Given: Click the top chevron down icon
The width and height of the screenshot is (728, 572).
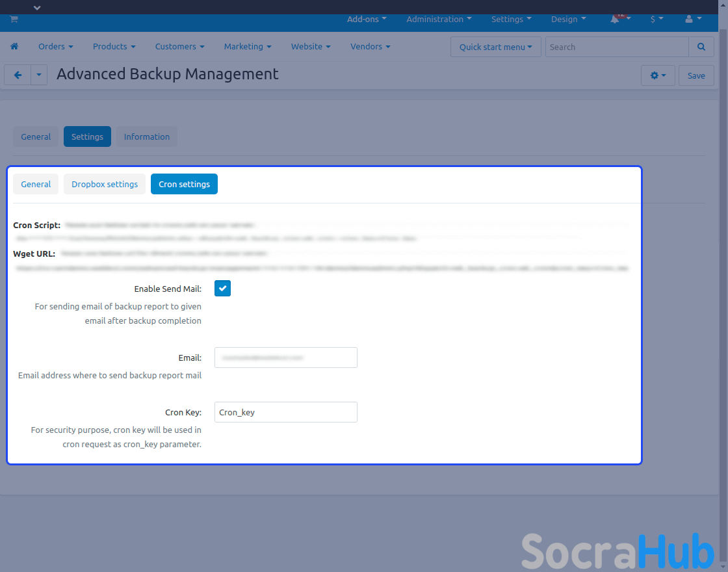Looking at the screenshot, I should tap(37, 8).
